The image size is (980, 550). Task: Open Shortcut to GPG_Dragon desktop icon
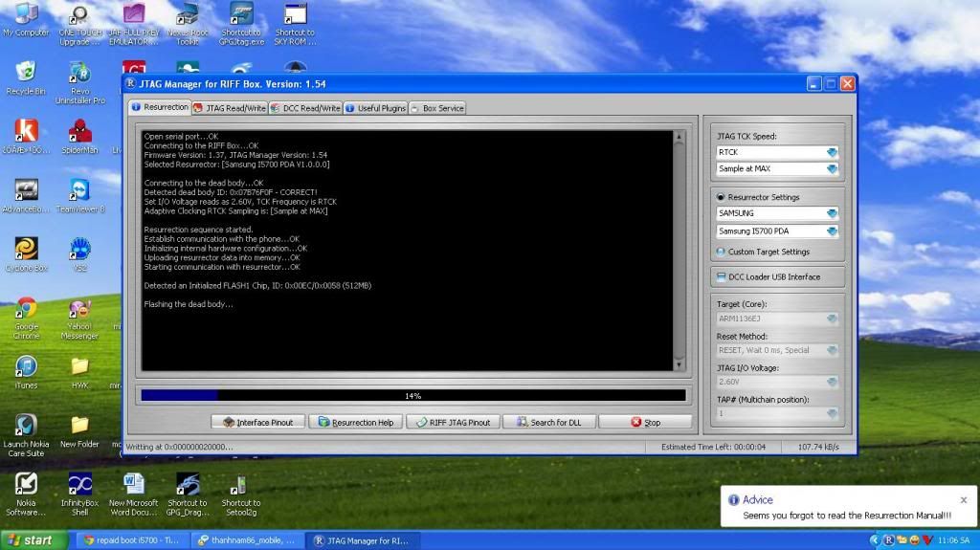tap(188, 495)
